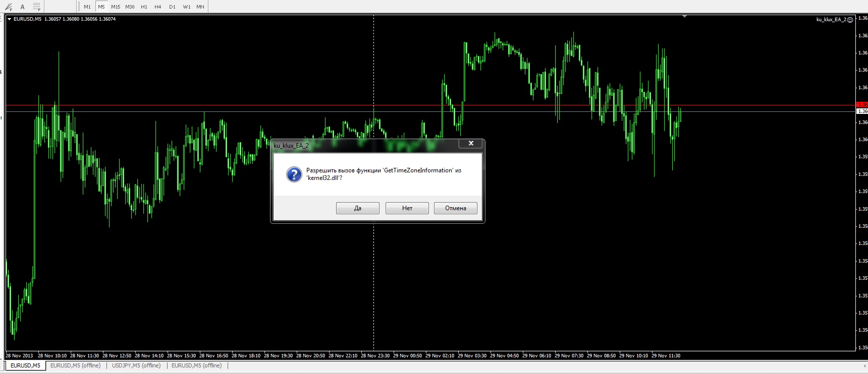
Task: Click the '28 Nov 23:30' time label
Action: pos(375,356)
